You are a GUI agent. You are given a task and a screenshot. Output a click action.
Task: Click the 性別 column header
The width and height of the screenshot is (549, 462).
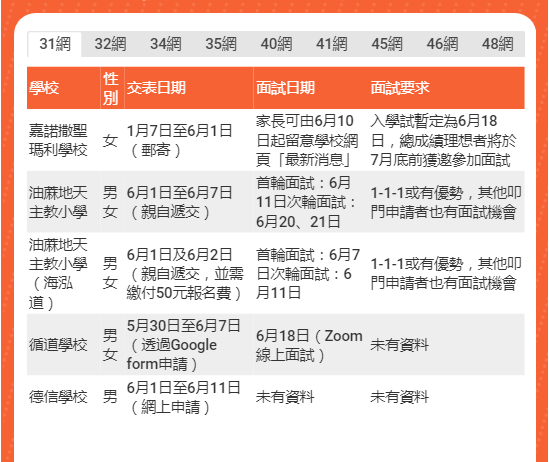pyautogui.click(x=112, y=88)
